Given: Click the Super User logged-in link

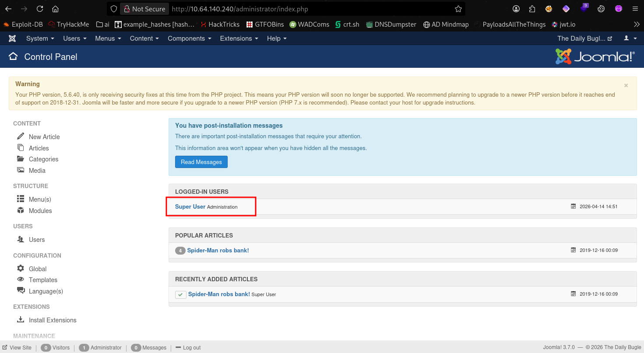Looking at the screenshot, I should tap(190, 206).
